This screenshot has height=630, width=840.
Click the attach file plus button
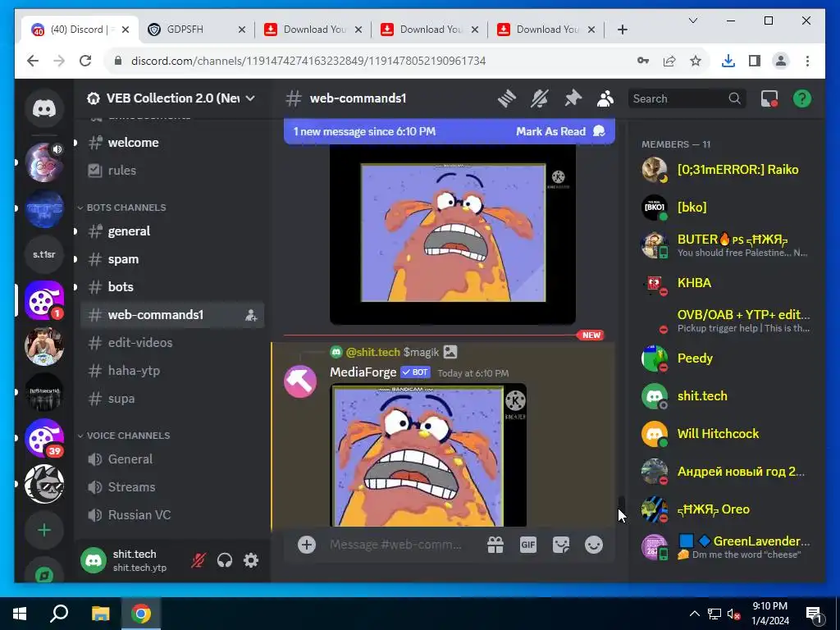click(307, 545)
